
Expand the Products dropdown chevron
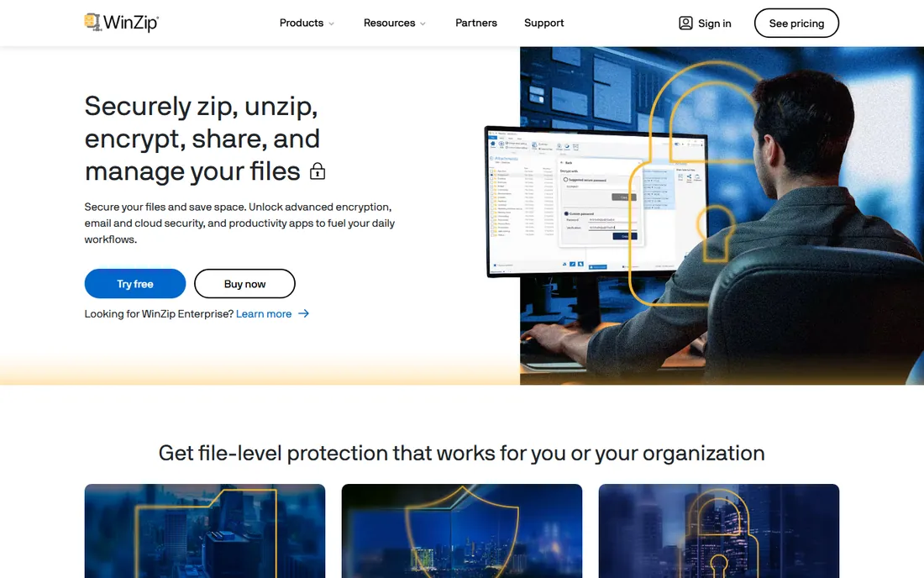[331, 24]
